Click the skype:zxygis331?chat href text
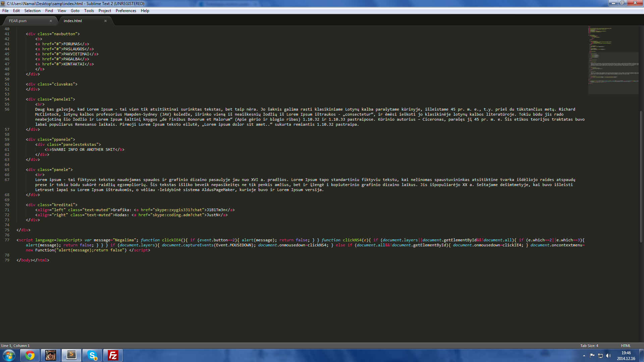 178,210
